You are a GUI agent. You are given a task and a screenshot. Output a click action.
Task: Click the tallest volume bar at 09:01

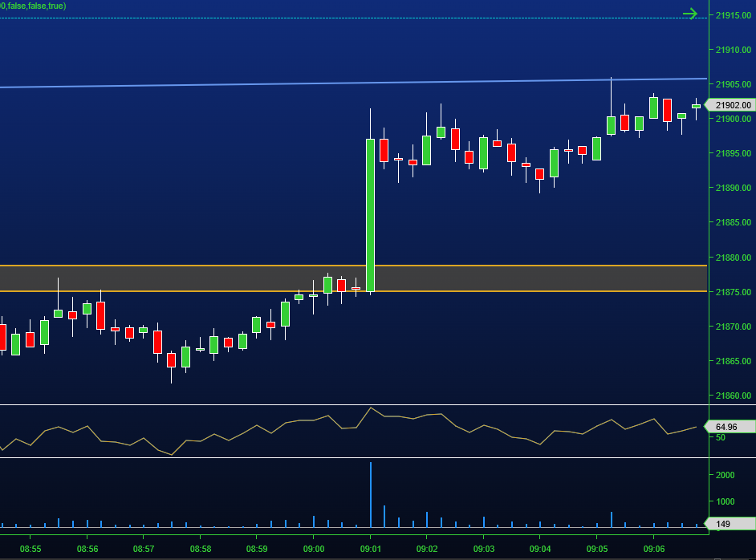pos(370,495)
